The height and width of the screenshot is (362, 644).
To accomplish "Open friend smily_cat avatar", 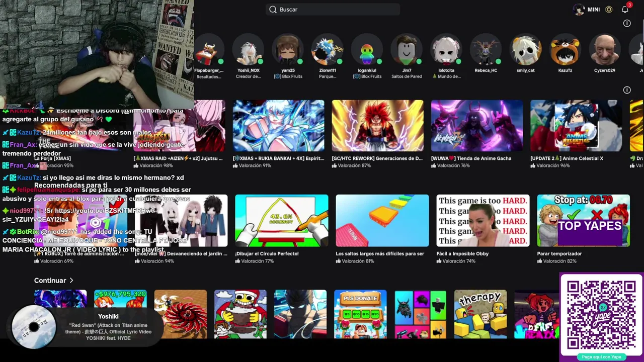I will click(x=525, y=50).
